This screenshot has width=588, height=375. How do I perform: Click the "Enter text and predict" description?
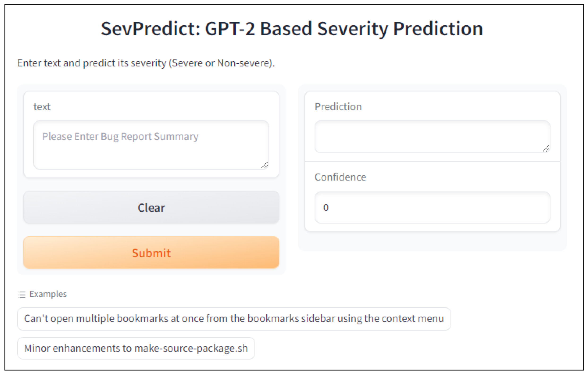93,63
